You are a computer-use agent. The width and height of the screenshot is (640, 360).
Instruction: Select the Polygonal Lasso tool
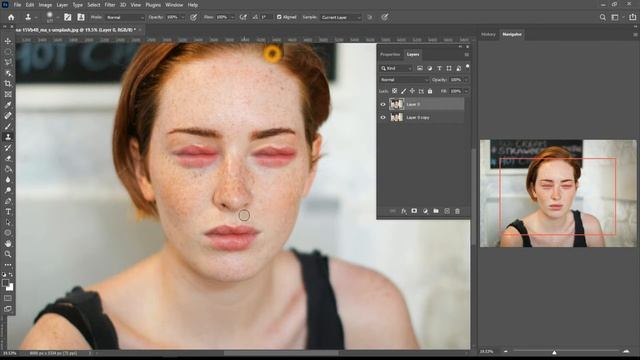coord(8,62)
